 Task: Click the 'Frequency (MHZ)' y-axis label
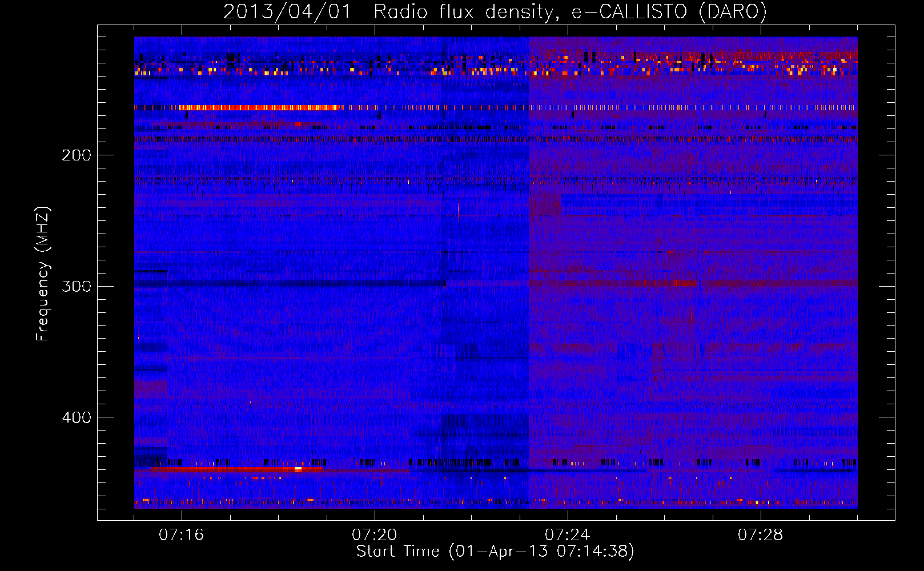click(x=43, y=274)
